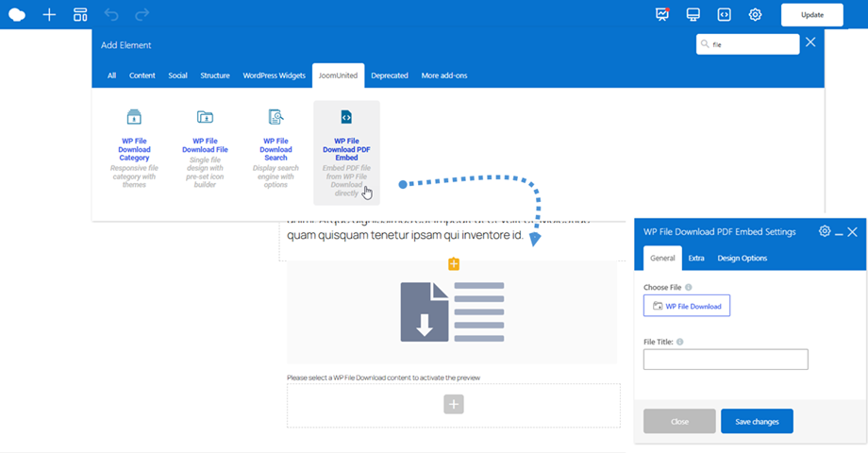Click the gray plus in the empty row

454,404
